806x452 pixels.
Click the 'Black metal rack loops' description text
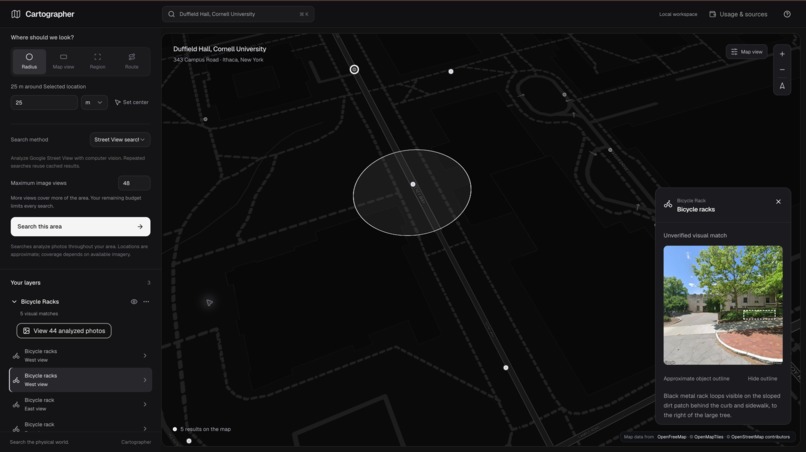click(x=722, y=406)
